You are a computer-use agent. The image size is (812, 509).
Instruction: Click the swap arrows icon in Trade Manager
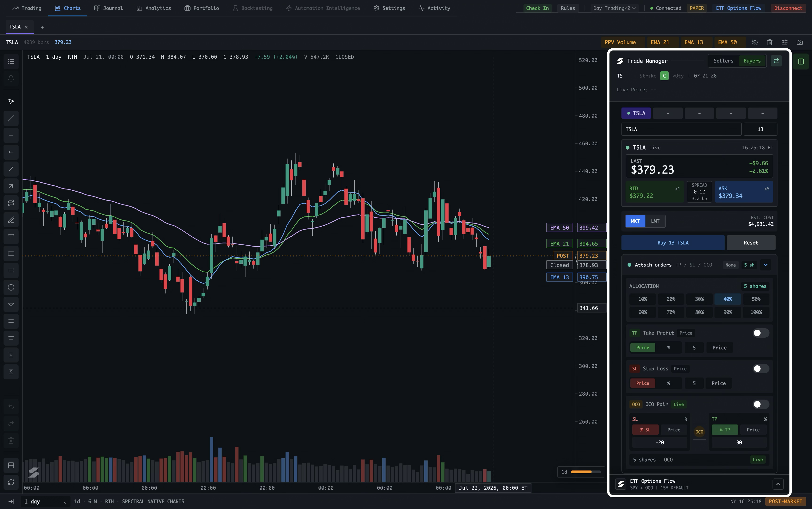click(776, 61)
